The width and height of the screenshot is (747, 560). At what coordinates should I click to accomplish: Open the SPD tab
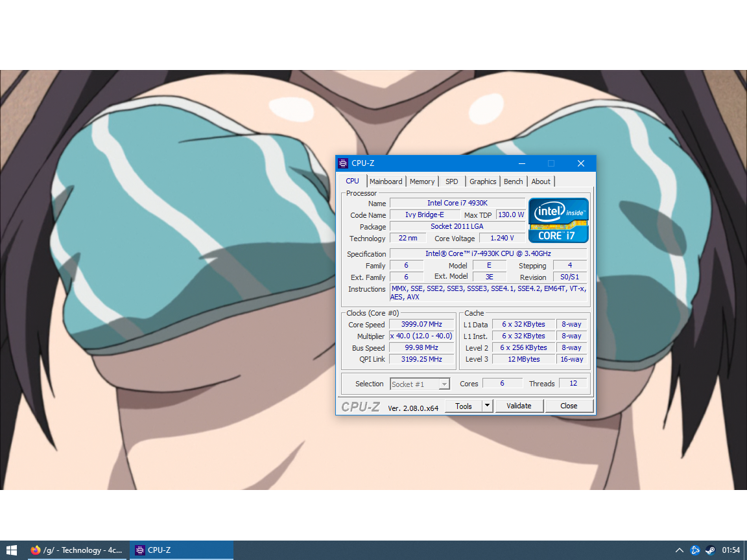pos(451,181)
